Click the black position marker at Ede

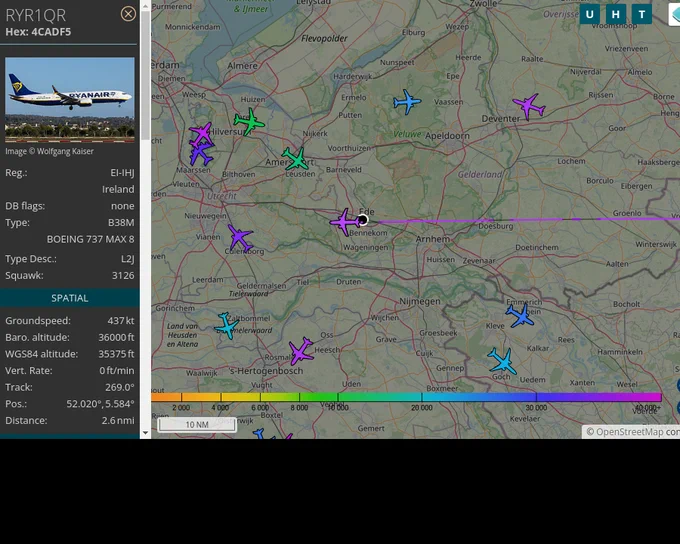[363, 220]
